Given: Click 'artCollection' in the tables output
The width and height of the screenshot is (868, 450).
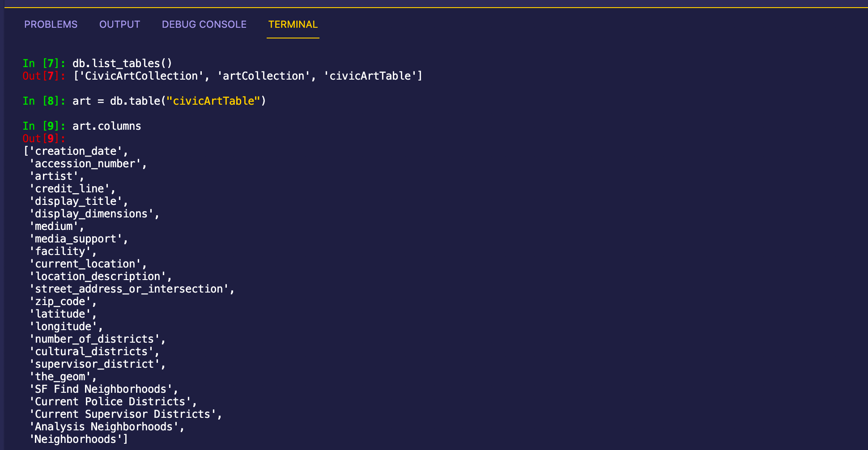Looking at the screenshot, I should tap(263, 76).
